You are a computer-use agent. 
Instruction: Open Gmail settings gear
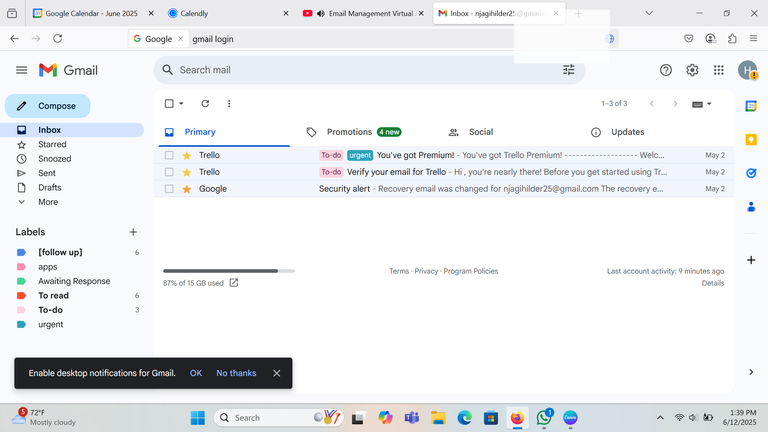tap(692, 70)
